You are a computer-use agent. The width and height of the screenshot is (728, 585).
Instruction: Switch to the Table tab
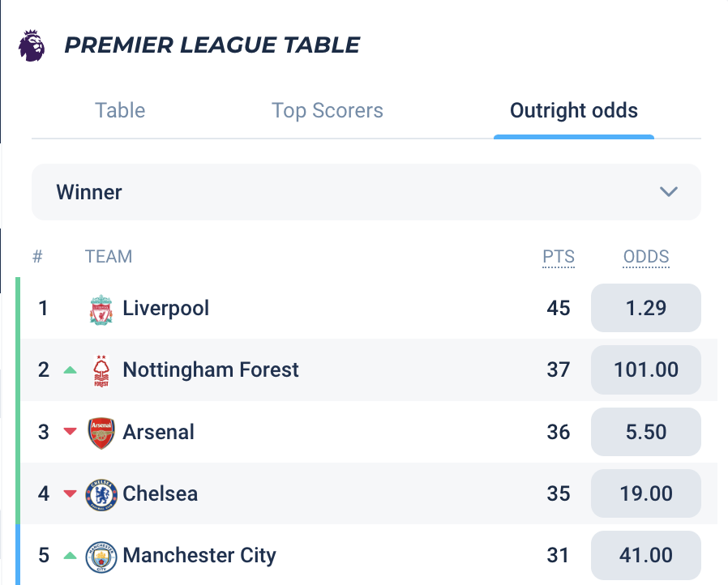(x=120, y=110)
